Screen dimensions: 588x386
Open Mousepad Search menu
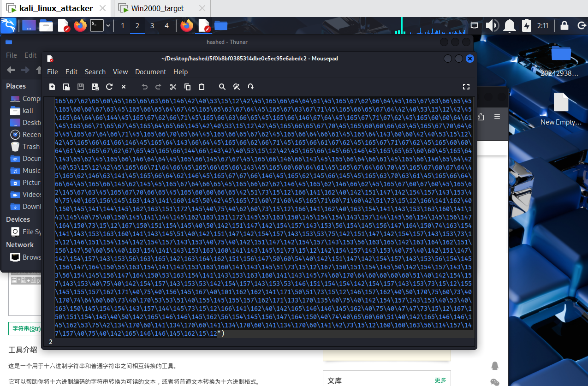[x=95, y=72]
